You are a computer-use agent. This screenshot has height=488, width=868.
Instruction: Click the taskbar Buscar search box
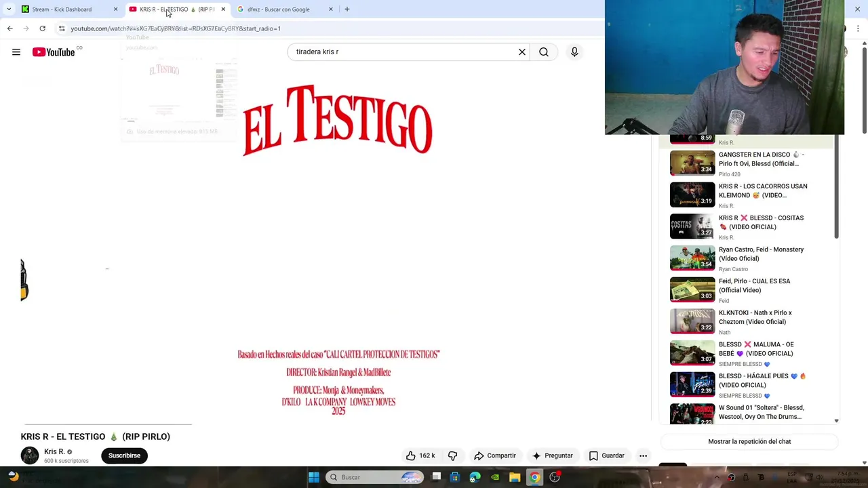[374, 477]
